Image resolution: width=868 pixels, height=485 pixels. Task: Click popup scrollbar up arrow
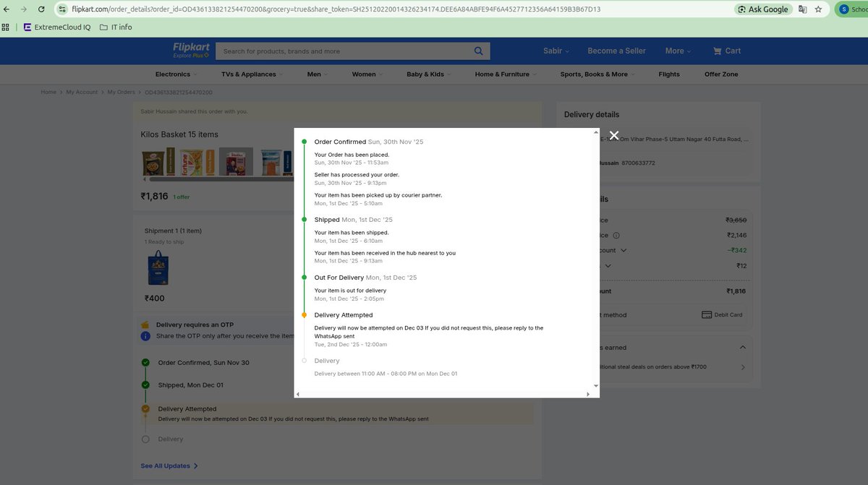[x=595, y=134]
